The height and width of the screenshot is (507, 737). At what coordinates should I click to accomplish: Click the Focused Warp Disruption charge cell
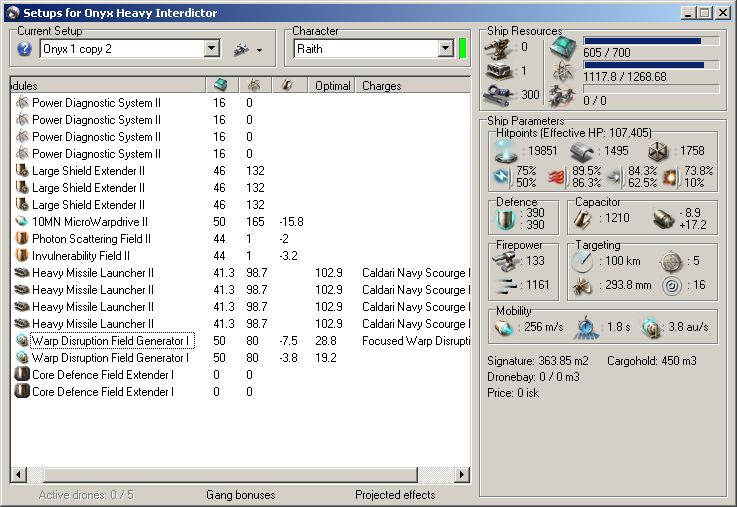[x=416, y=341]
